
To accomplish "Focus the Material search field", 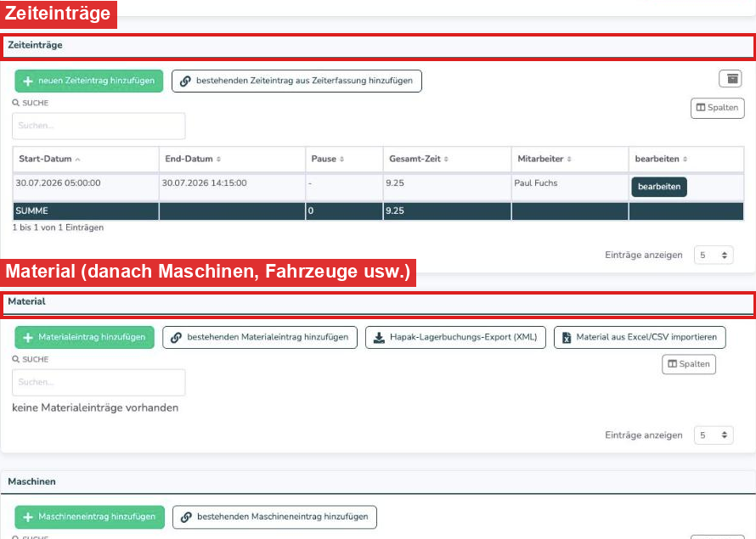I will tap(99, 383).
